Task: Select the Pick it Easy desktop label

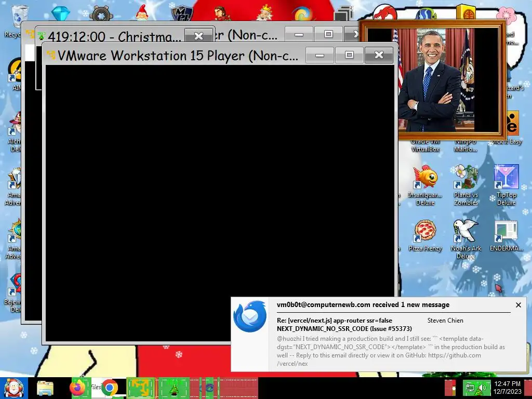Action: [x=506, y=141]
